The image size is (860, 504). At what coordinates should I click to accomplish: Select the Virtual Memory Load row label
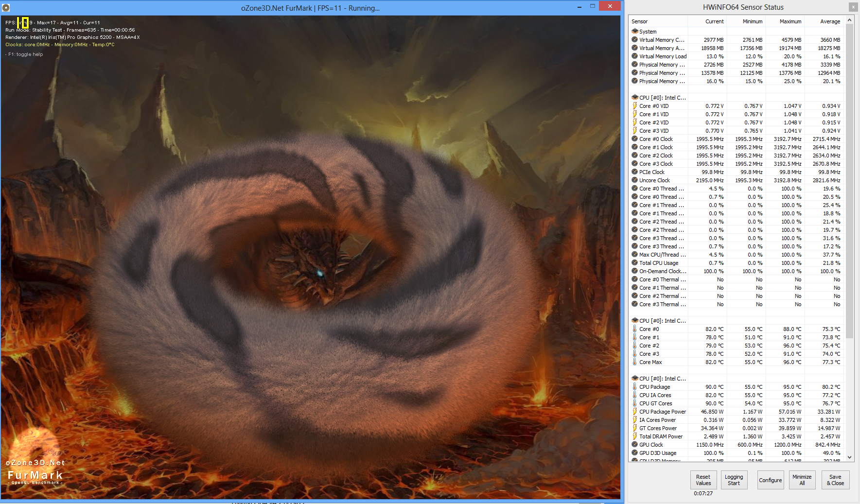[663, 56]
